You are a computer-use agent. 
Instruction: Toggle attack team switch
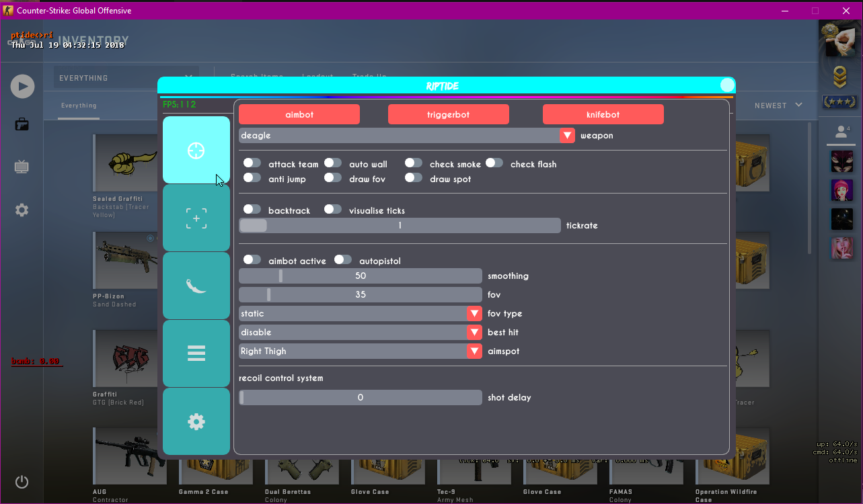coord(252,163)
